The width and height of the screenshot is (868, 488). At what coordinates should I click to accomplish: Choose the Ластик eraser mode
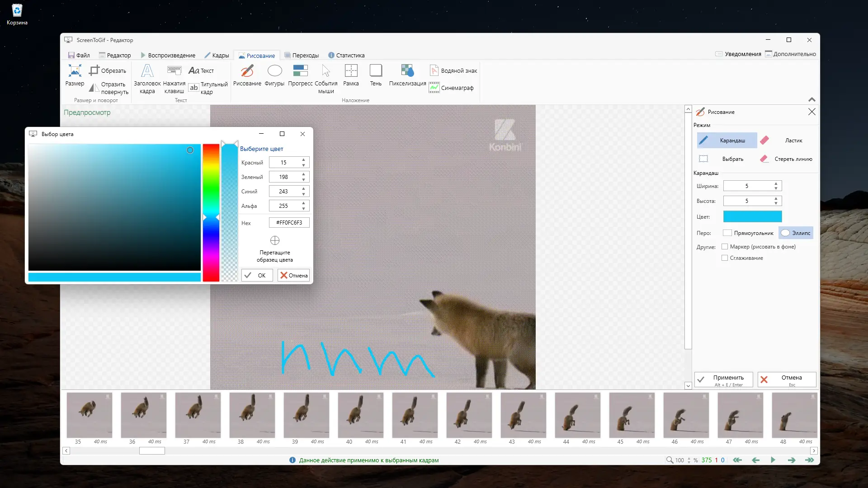coord(788,141)
